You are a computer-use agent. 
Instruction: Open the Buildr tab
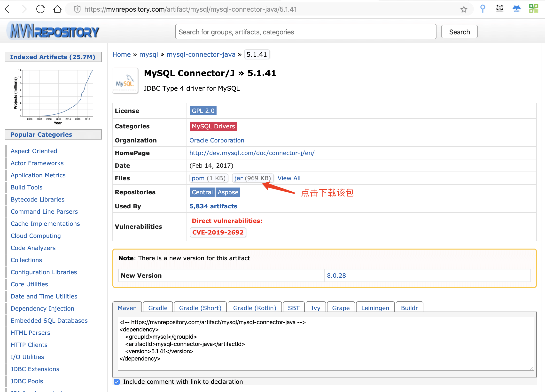(x=409, y=308)
